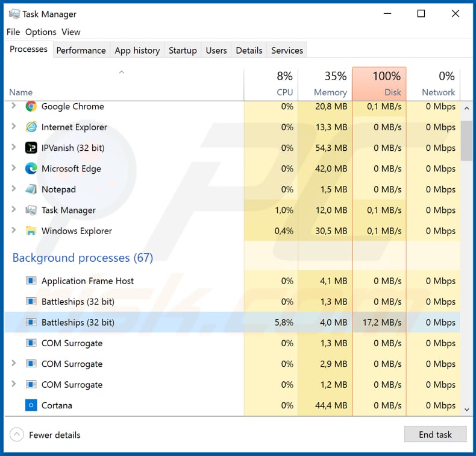Click the scrollbar down arrow
The width and height of the screenshot is (476, 456).
[466, 410]
